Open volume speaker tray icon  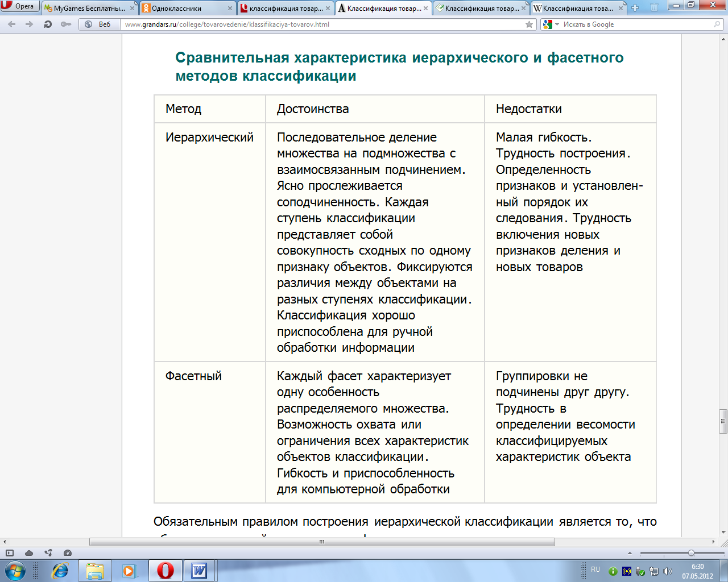tap(668, 571)
